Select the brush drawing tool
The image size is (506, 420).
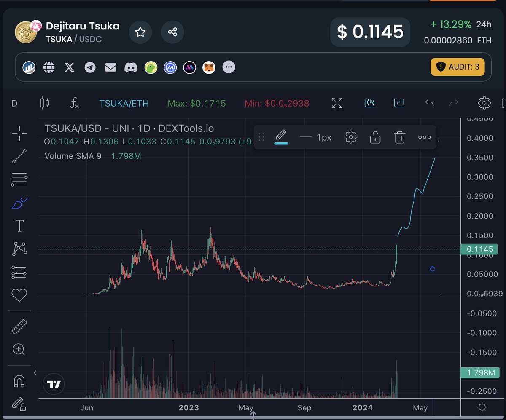click(19, 203)
